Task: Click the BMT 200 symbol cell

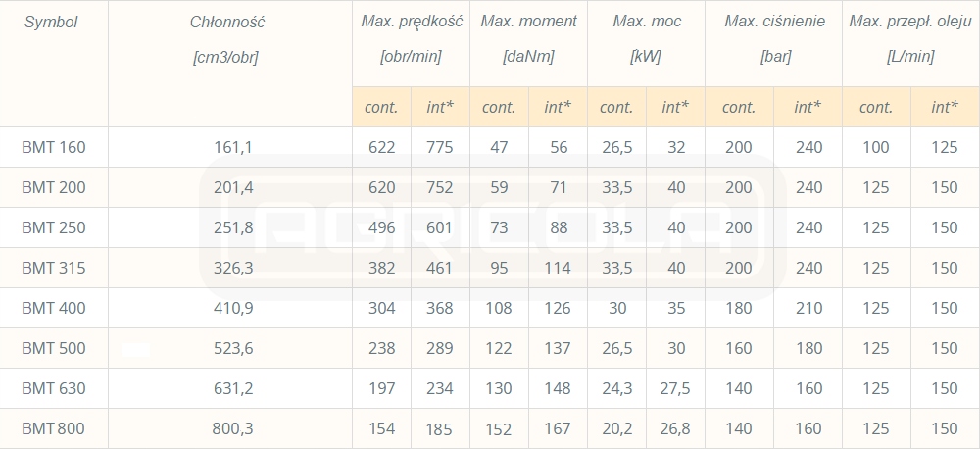Action: [54, 187]
